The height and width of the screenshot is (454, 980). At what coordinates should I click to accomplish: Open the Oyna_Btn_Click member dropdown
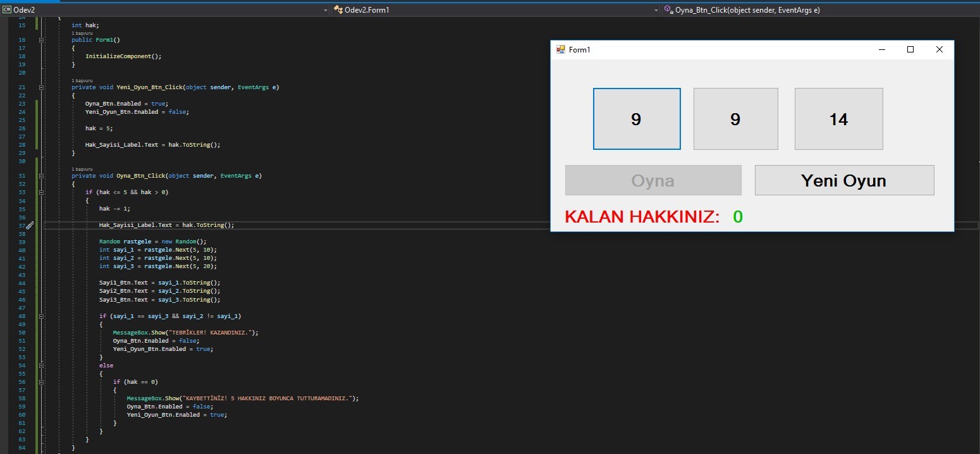(820, 10)
